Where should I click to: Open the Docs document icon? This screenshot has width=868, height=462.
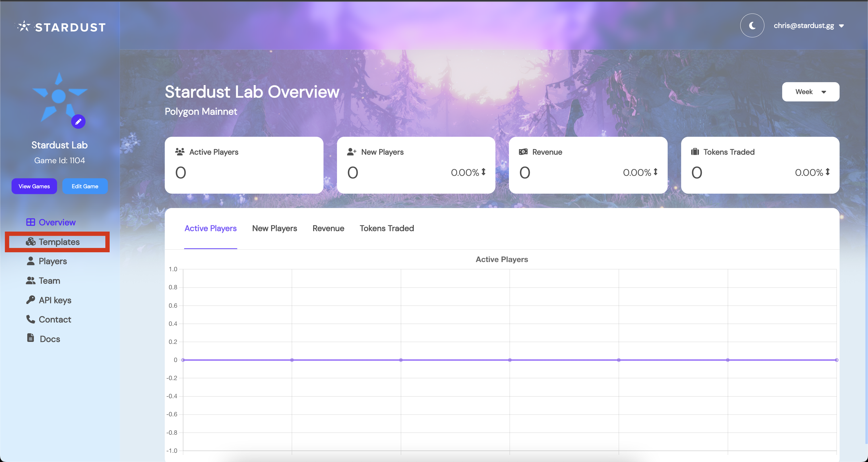point(31,338)
